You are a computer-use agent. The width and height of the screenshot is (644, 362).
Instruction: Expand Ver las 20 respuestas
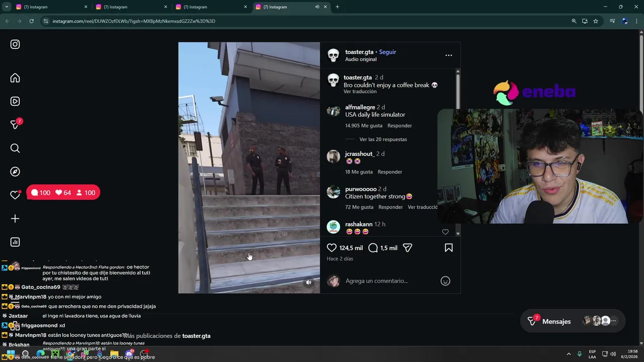pos(383,139)
